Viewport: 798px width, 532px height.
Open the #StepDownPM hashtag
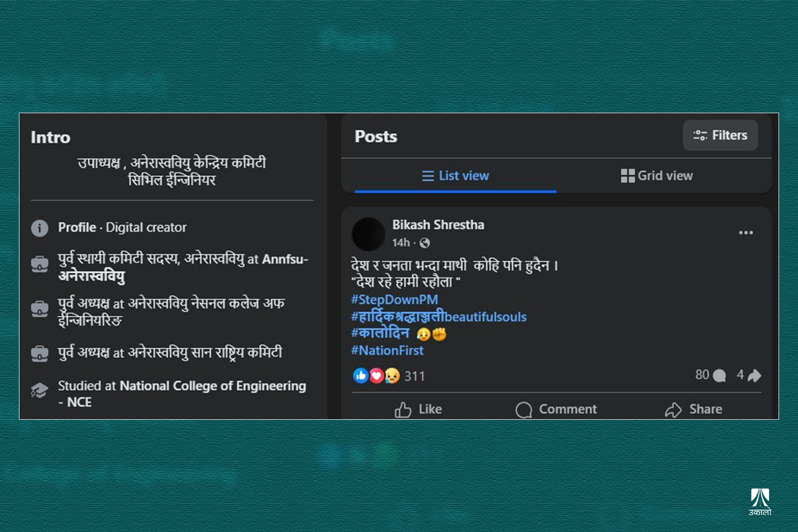tap(395, 300)
